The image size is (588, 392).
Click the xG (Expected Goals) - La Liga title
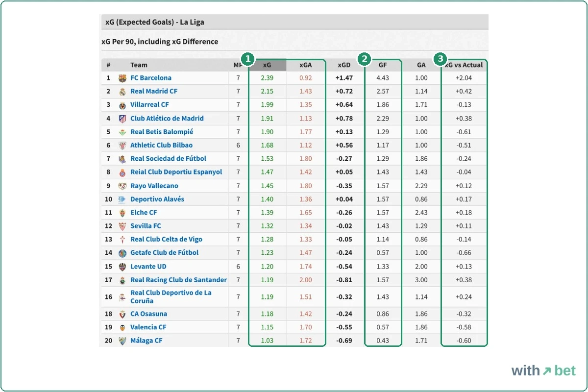click(x=155, y=22)
